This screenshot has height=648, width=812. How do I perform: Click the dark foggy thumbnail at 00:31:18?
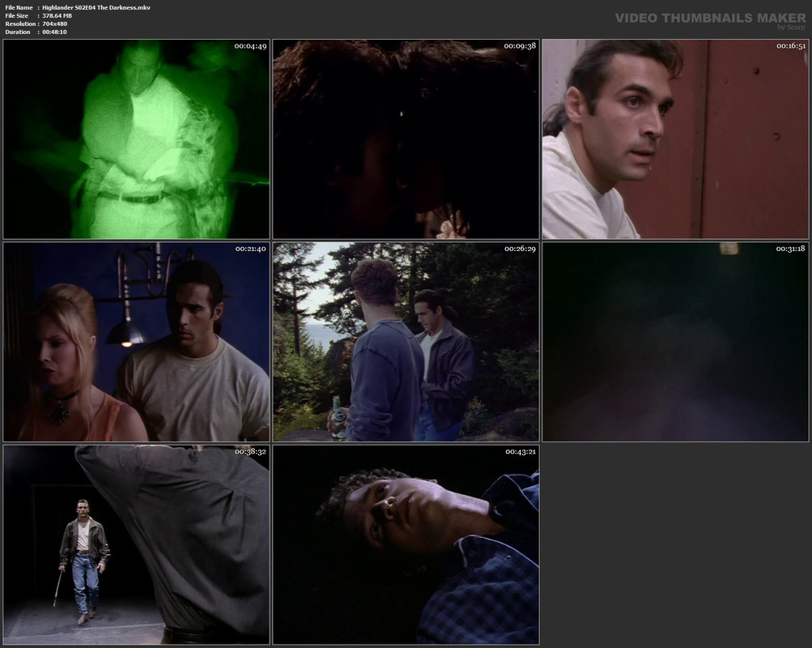(675, 342)
